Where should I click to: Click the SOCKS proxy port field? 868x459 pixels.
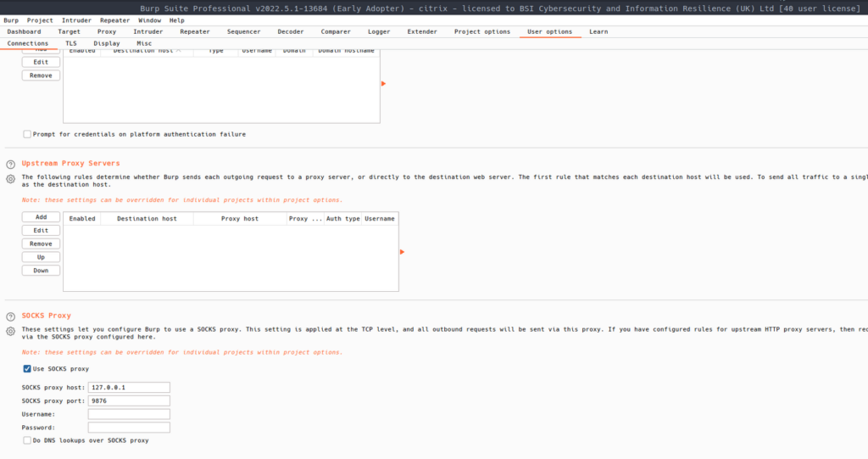tap(129, 400)
